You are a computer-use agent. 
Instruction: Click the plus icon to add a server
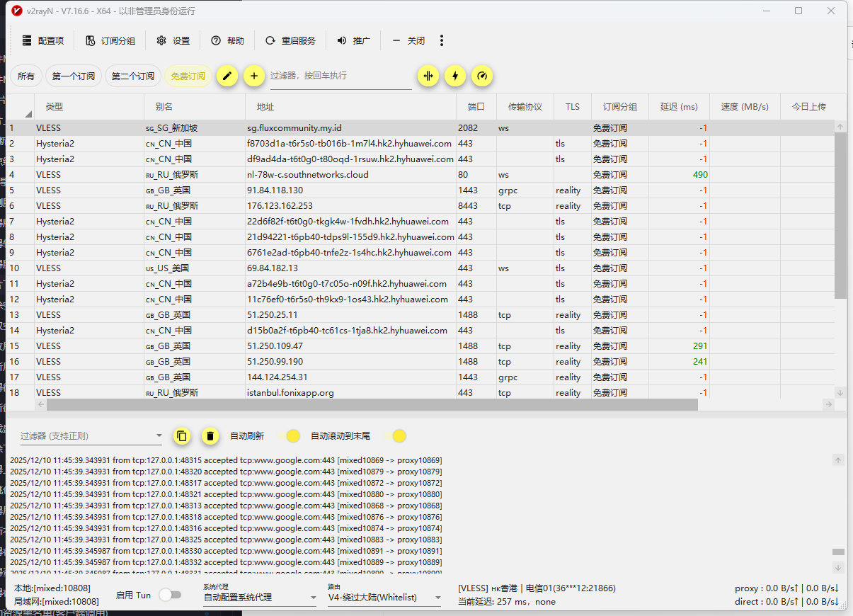[254, 76]
